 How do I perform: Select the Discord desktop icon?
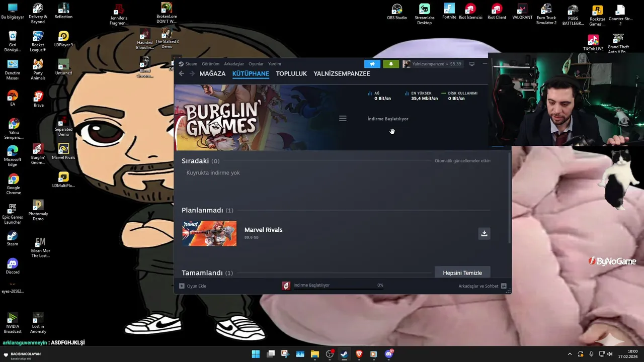coord(13,266)
